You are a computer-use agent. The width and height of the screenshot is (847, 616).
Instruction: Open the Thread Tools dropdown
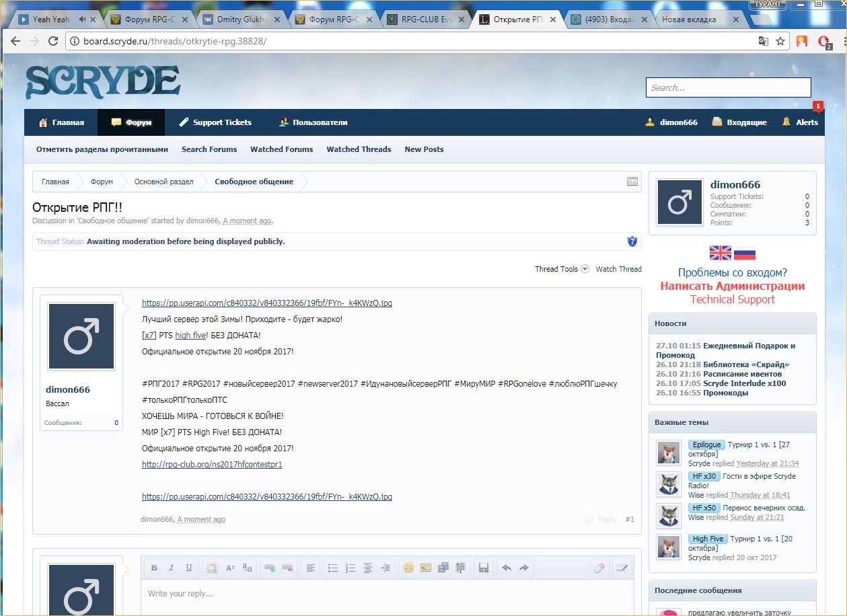click(x=561, y=269)
